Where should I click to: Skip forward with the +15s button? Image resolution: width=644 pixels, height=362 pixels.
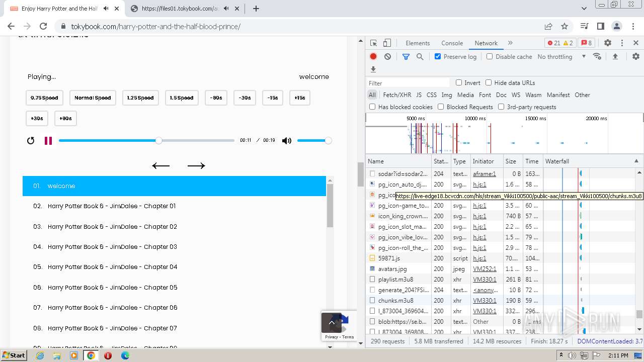coord(300,98)
